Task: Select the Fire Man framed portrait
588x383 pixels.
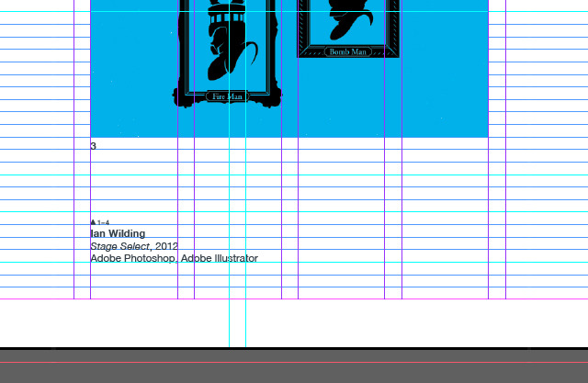Action: pos(227,54)
